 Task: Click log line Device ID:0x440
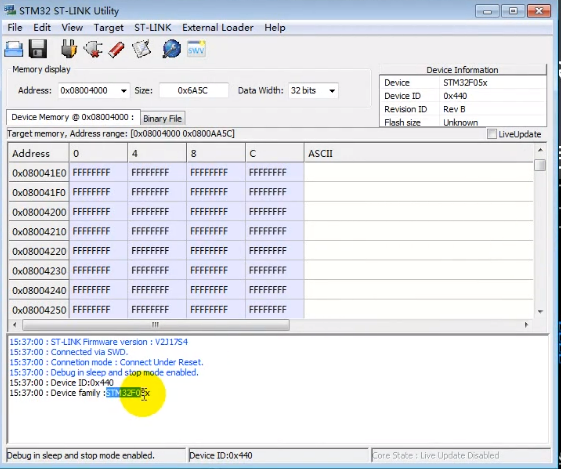[x=61, y=382]
